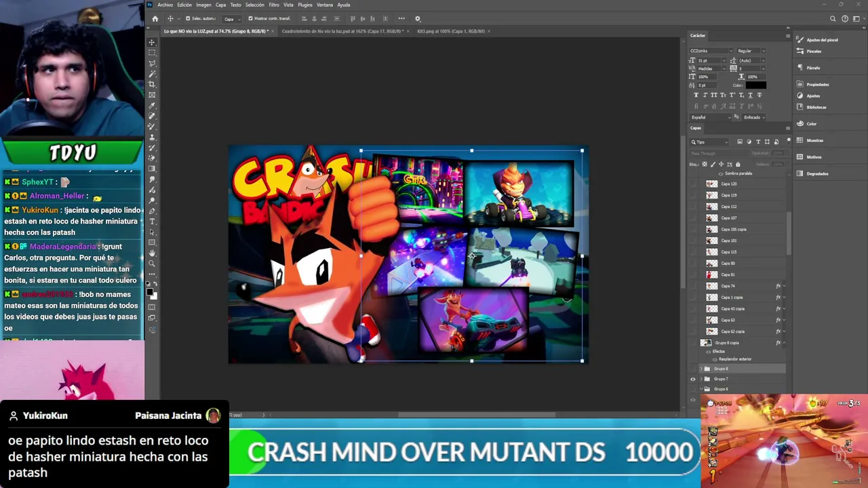Apply faux bold in Carácter panel

[696, 95]
